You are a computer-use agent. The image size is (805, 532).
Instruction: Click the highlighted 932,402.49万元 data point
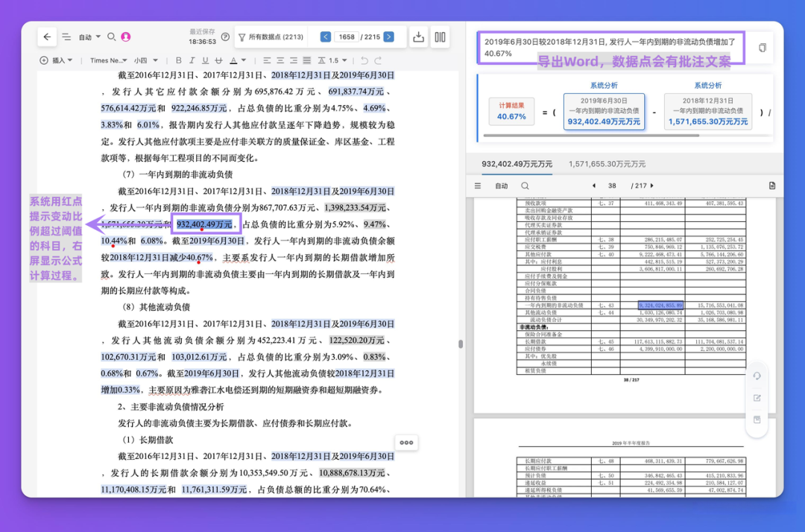coord(204,224)
